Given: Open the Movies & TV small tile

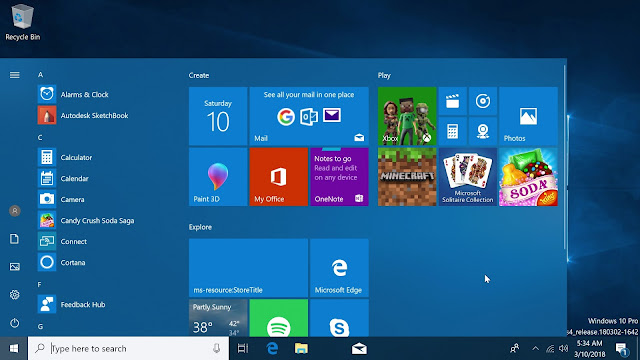Looking at the screenshot, I should (x=453, y=101).
